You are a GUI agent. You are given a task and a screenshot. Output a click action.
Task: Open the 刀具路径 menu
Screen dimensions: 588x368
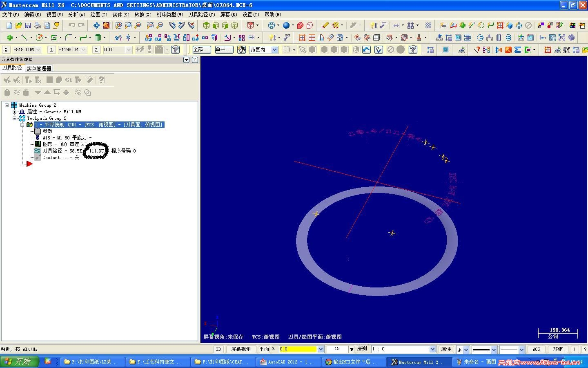(x=201, y=15)
